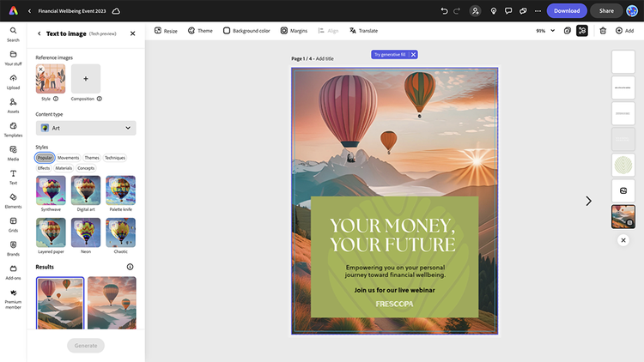Toggle the Synthwave style
644x362 pixels.
point(51,190)
